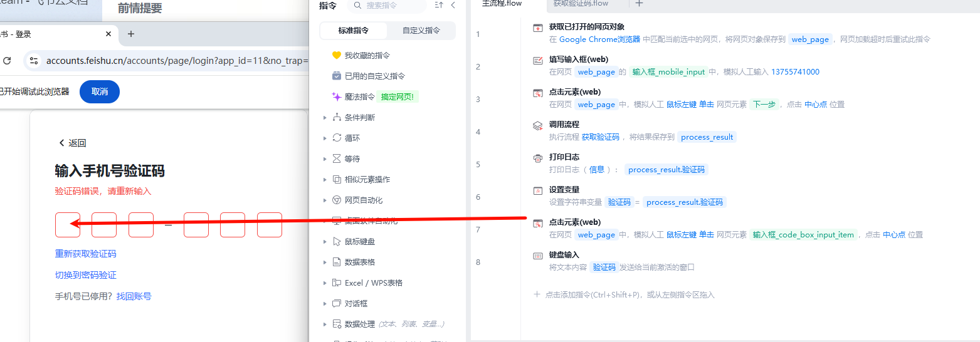Screen dimensions: 980x342
Task: Expand the Excel / WPS表格 category
Action: 373,282
